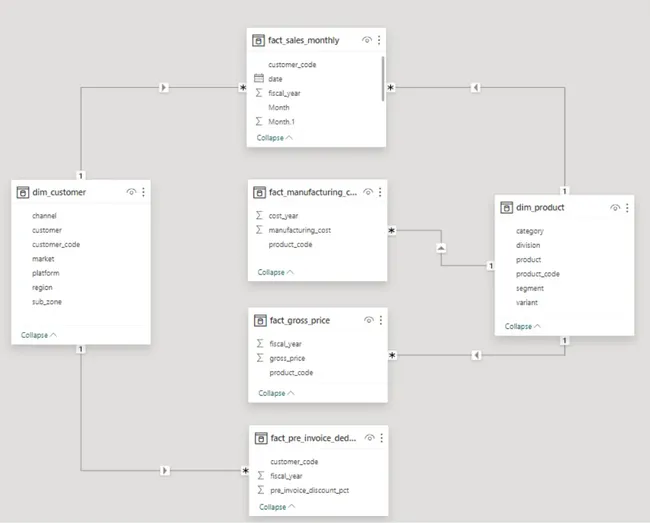
Task: Select pre_invoice_discount_pct field
Action: [309, 490]
